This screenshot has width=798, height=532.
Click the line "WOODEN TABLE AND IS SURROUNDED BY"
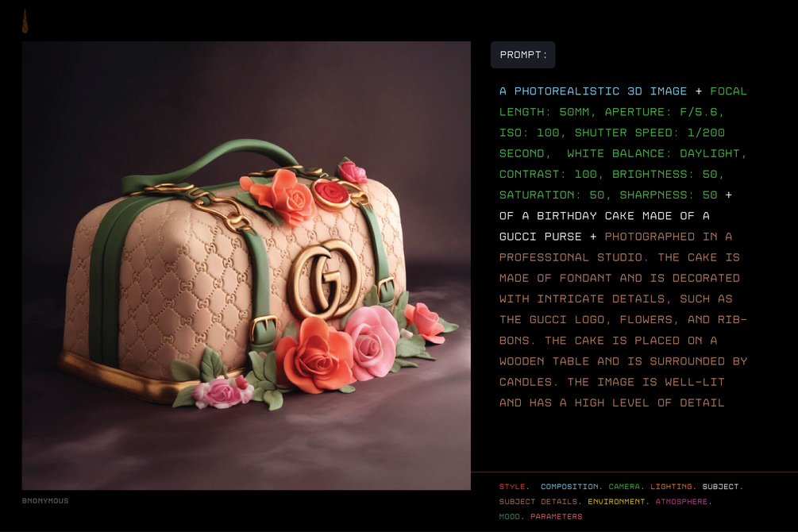point(623,361)
